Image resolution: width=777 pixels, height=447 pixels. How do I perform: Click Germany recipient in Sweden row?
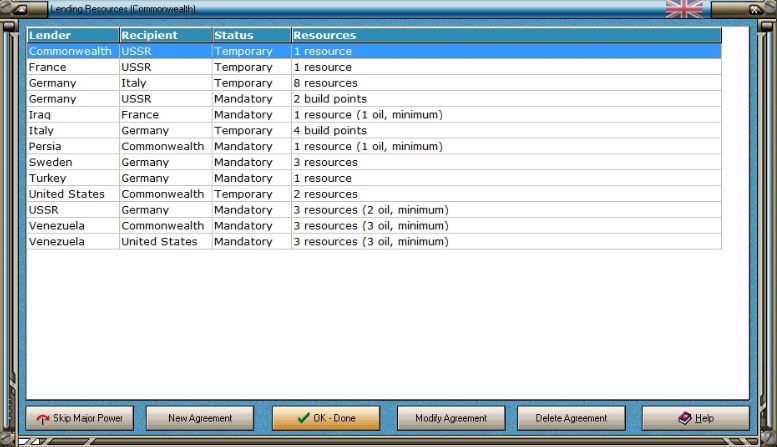(166, 162)
